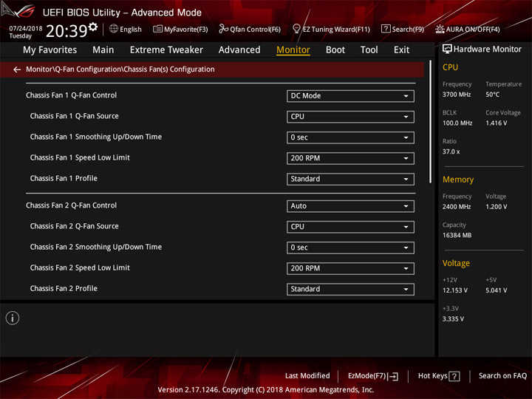The height and width of the screenshot is (399, 532).
Task: Click the date 07/24/2018
Action: [26, 29]
